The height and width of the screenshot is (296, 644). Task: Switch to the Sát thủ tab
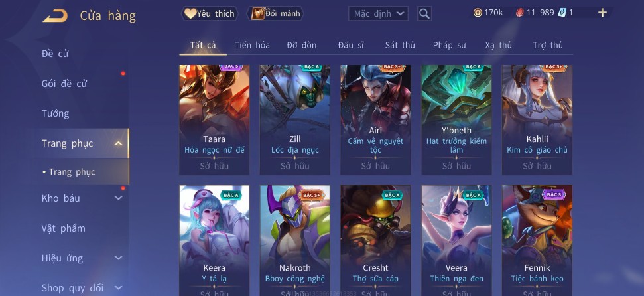coord(400,45)
